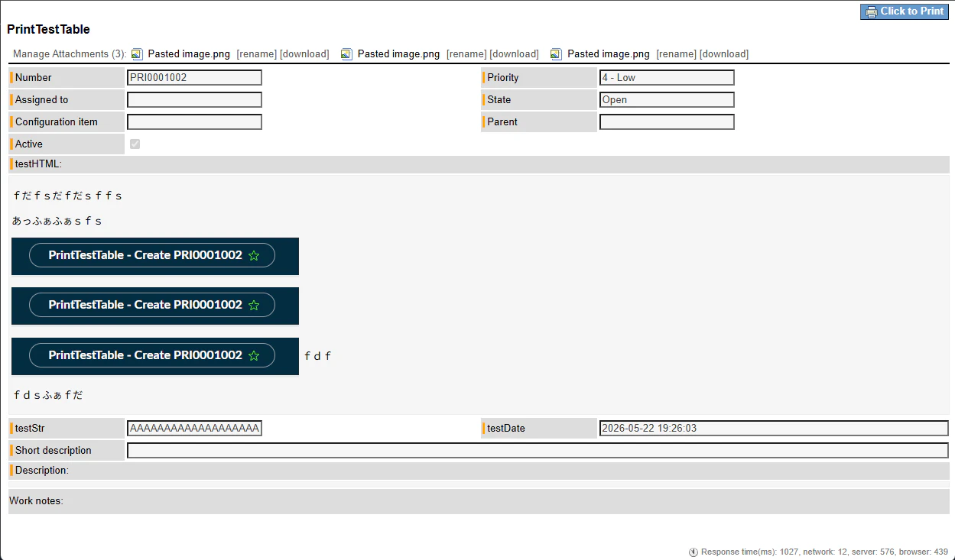955x560 pixels.
Task: Click the testStr field filled with A characters
Action: tap(195, 428)
